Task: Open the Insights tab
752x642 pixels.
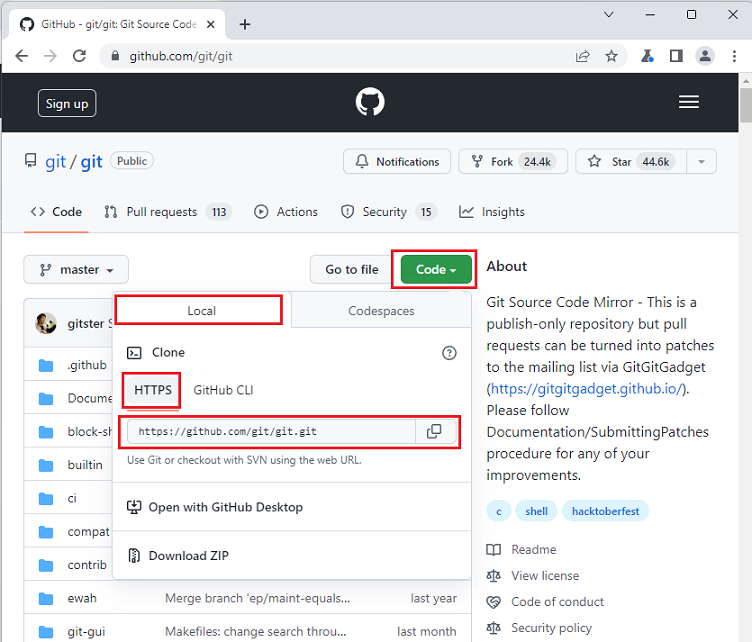Action: click(x=492, y=212)
